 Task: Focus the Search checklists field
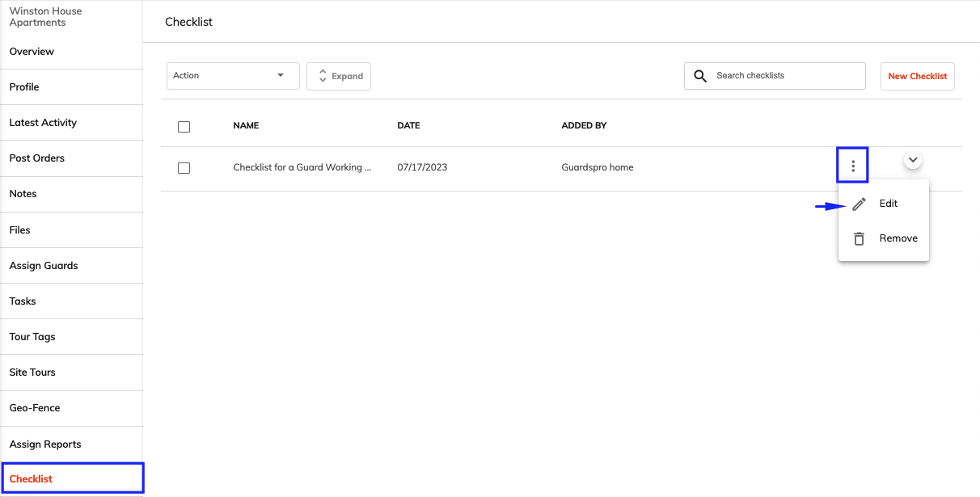[775, 76]
